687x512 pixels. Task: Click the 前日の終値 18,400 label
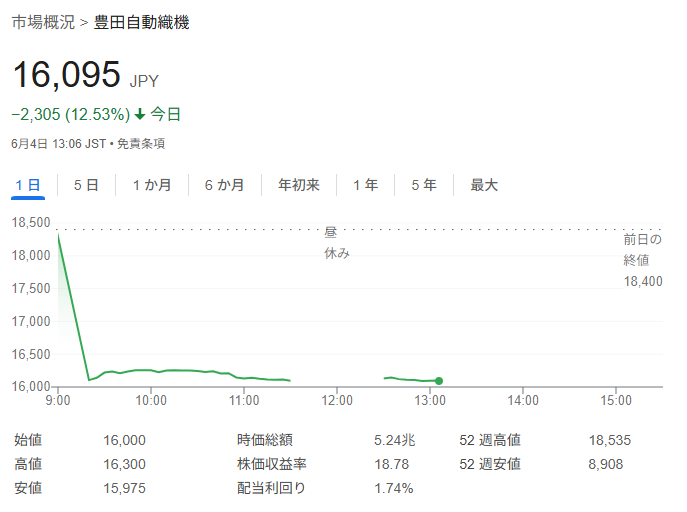click(643, 260)
